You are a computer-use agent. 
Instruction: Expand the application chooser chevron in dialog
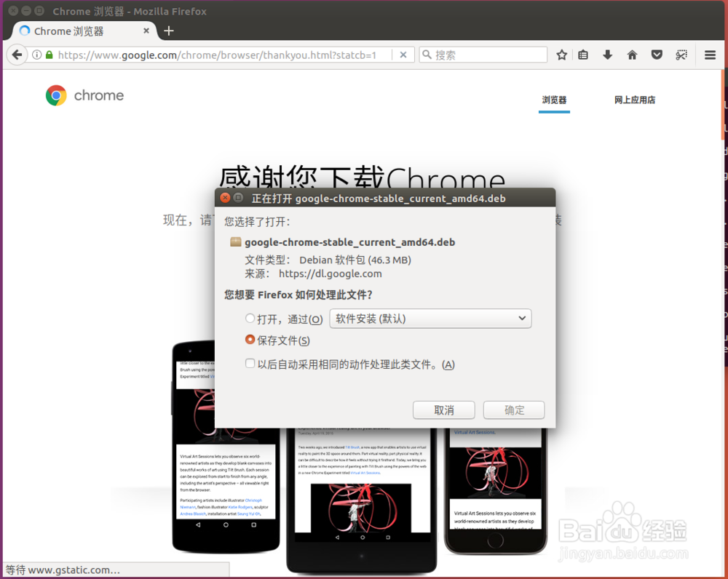(522, 319)
